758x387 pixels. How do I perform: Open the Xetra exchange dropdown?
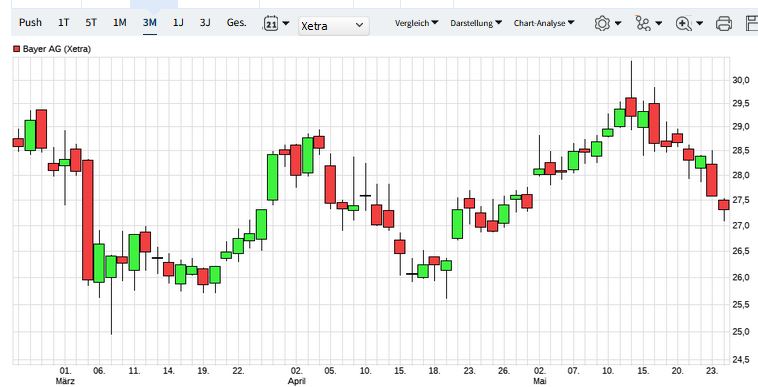click(334, 26)
